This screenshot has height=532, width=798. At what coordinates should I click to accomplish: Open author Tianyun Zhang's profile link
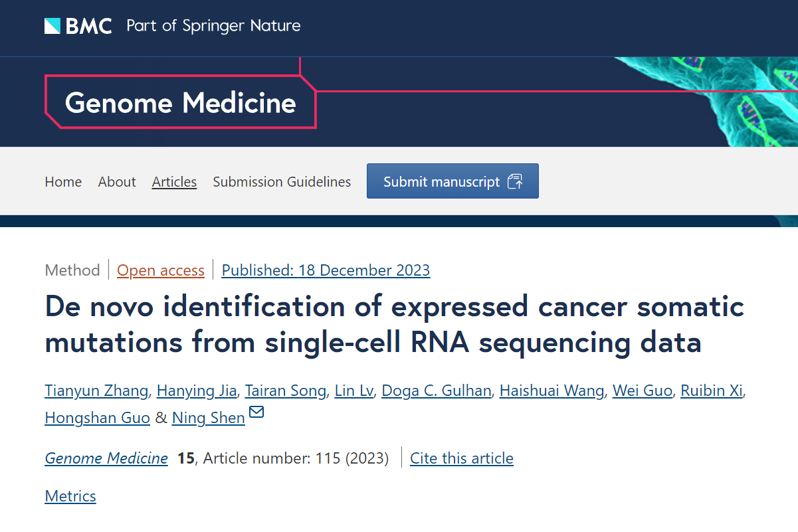pos(96,391)
